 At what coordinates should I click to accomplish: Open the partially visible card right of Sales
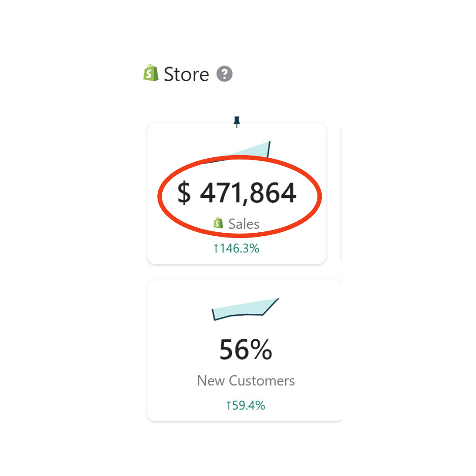[x=341, y=194]
